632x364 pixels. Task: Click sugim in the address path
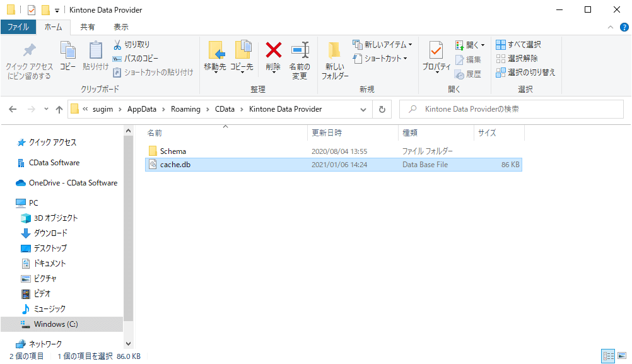click(x=103, y=109)
